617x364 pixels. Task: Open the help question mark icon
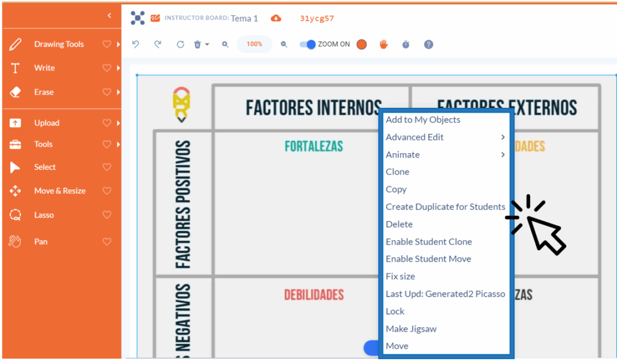tap(428, 44)
